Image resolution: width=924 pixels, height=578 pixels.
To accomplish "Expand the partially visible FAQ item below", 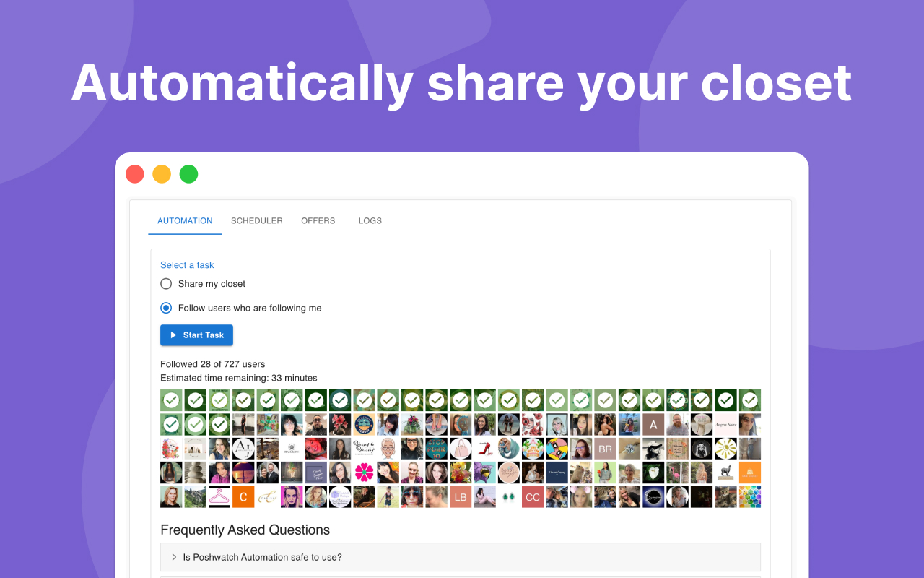I will coord(461,576).
